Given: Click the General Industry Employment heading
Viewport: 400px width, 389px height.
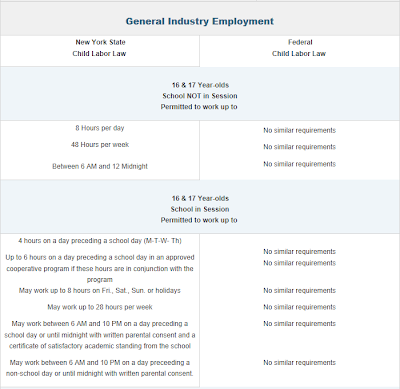Looking at the screenshot, I should (x=200, y=21).
